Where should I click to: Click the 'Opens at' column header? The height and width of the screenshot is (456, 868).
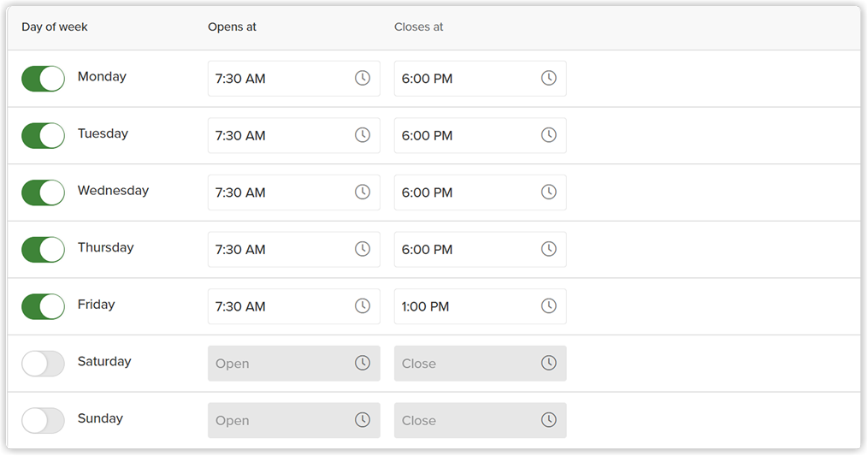click(232, 27)
